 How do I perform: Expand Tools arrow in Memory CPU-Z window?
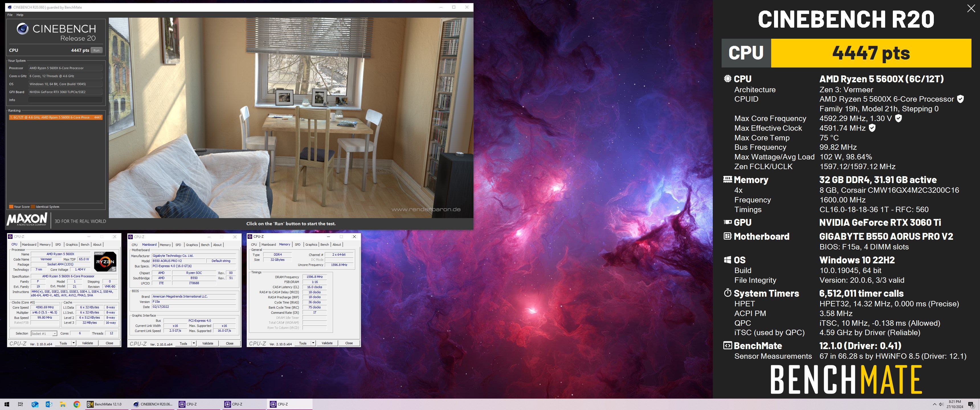[x=313, y=343]
